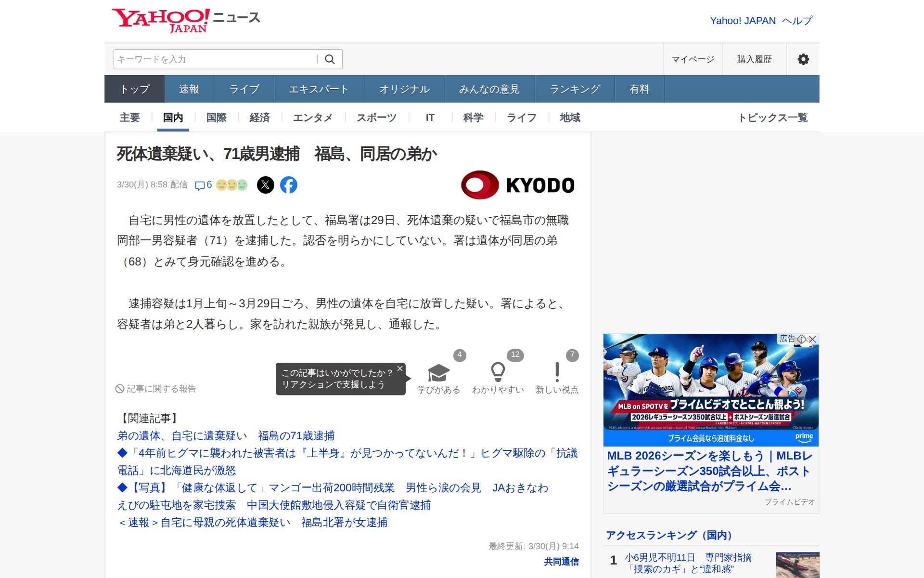This screenshot has width=924, height=578.
Task: Share article on X icon
Action: 265,185
